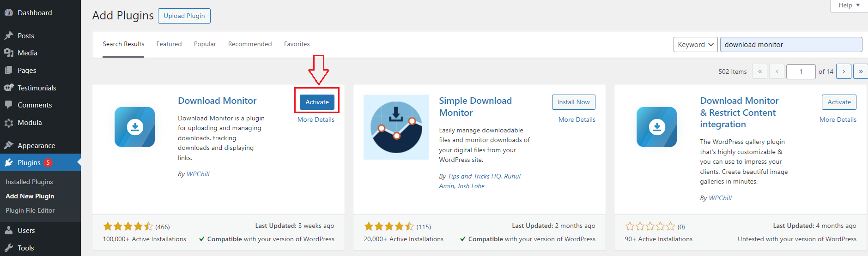Open the Simple Download Monitor title link

click(475, 107)
